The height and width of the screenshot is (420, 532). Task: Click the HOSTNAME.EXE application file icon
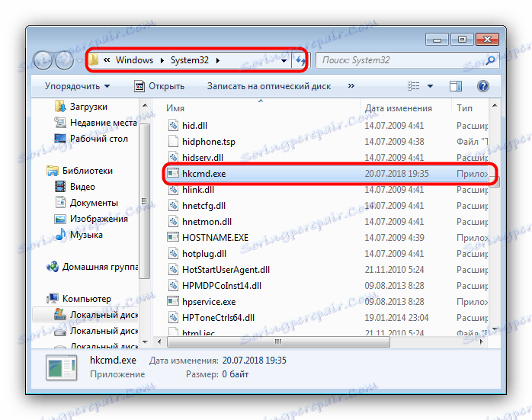click(x=173, y=237)
